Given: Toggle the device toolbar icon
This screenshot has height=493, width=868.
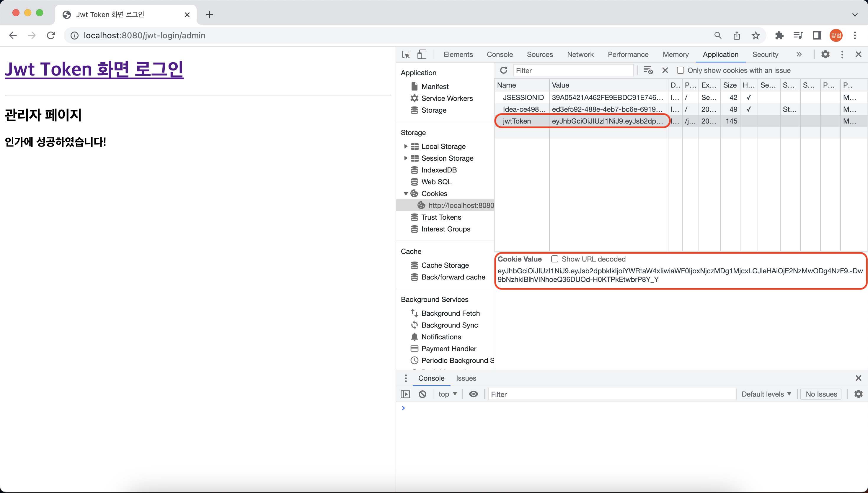Looking at the screenshot, I should (421, 55).
